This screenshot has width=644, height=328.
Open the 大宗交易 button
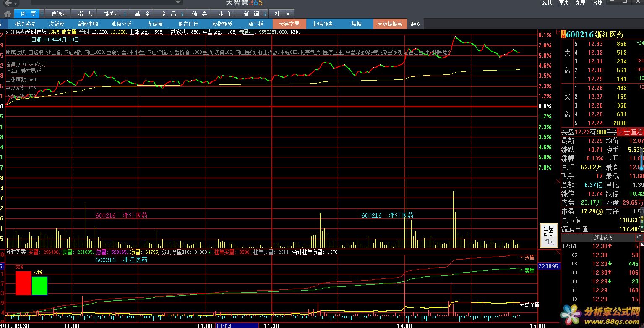click(289, 24)
